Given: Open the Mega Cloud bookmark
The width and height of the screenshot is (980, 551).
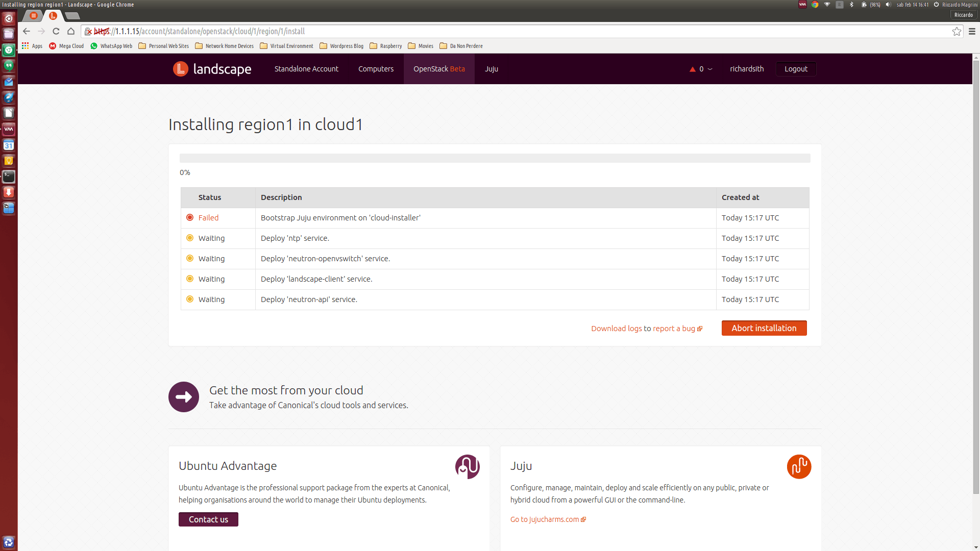Looking at the screenshot, I should [x=66, y=46].
